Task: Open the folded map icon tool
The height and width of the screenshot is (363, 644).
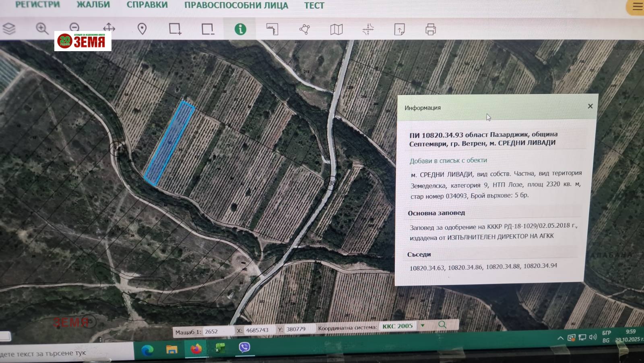Action: 336,29
